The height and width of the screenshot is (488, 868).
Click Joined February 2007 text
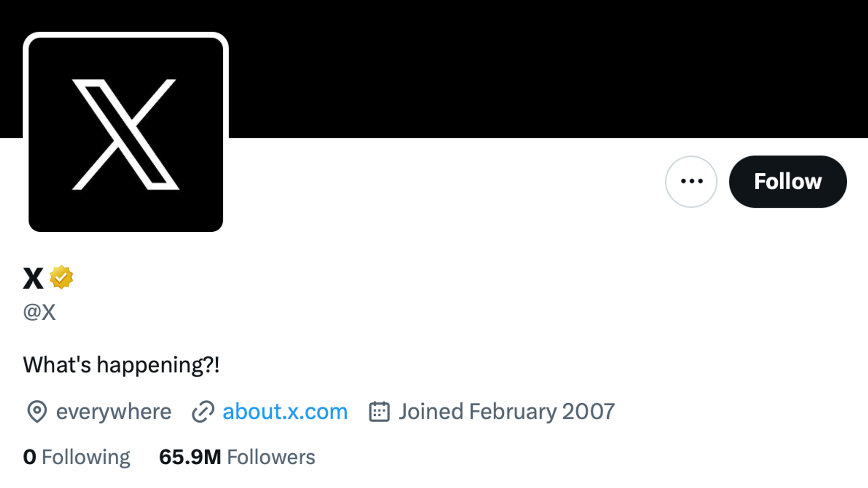click(x=506, y=411)
